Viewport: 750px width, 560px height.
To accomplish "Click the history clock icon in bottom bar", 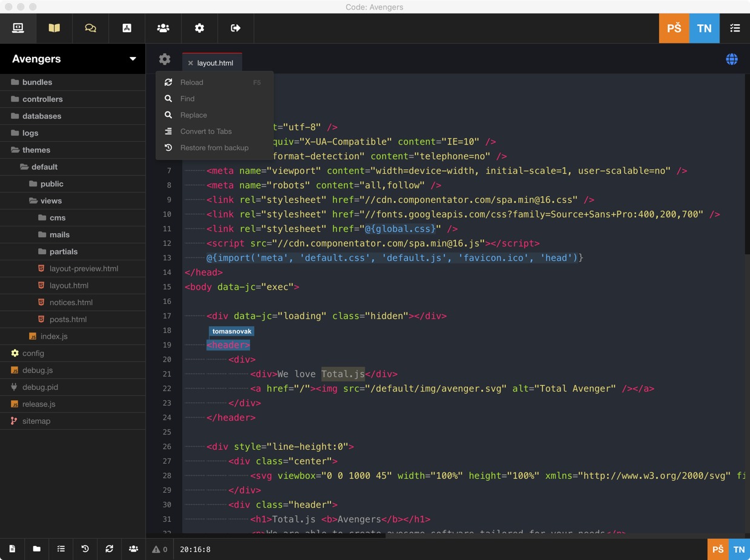I will tap(85, 548).
